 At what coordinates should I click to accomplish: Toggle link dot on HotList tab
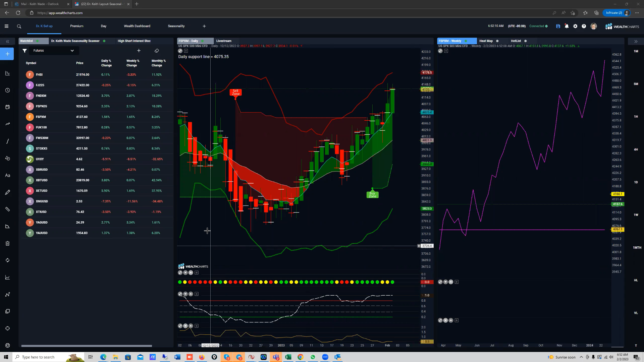526,41
